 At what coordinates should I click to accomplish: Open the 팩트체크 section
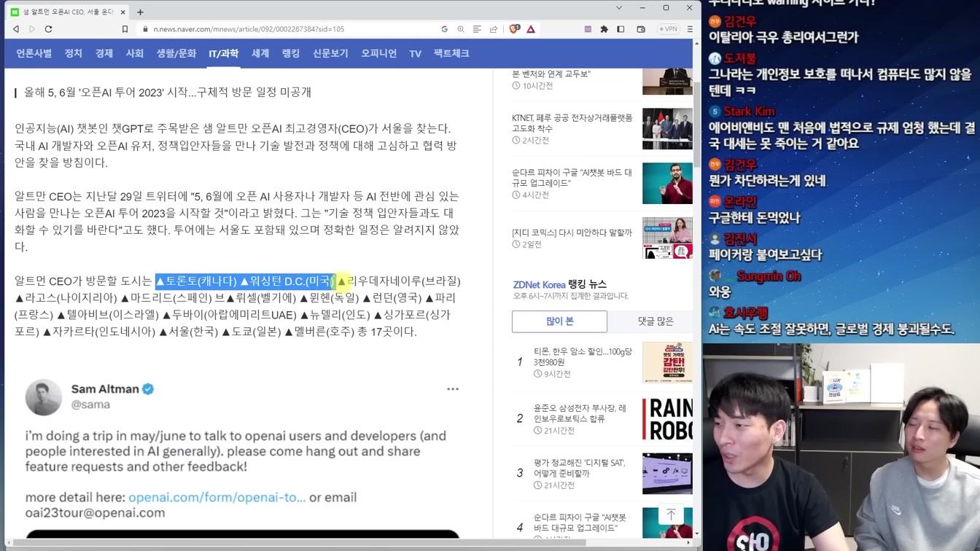point(451,53)
